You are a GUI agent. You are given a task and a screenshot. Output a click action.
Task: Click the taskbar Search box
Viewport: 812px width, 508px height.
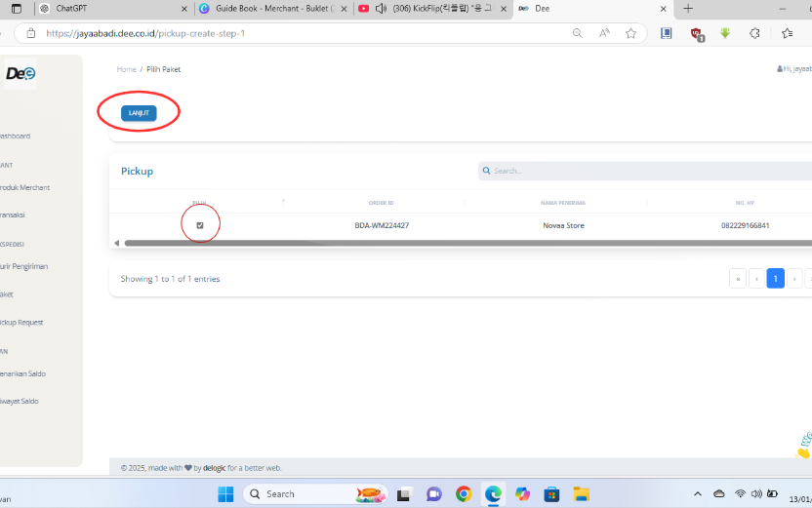[315, 494]
